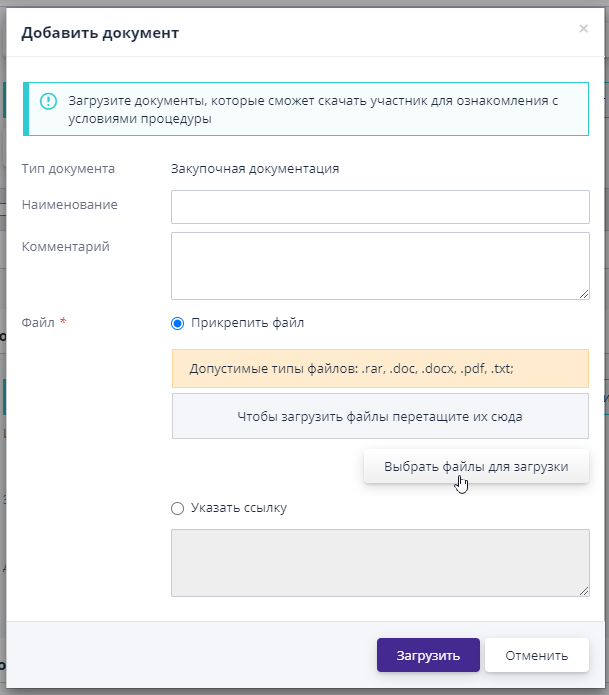609x695 pixels.
Task: Select the Указать ссылку radio button
Action: (x=178, y=508)
